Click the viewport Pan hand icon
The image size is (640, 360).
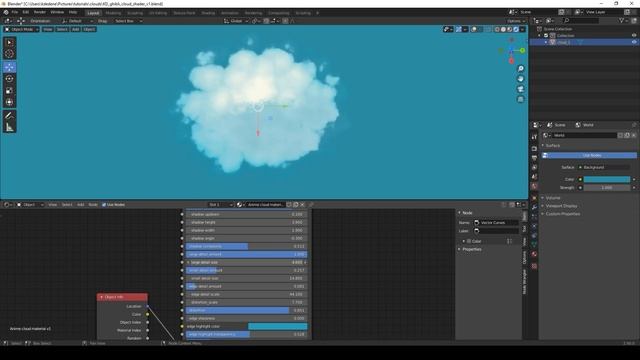[x=520, y=79]
